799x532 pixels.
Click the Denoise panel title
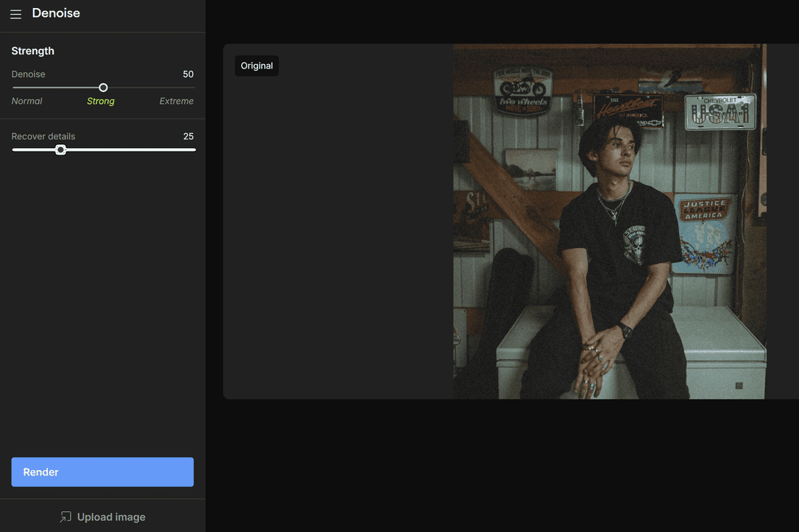[x=56, y=13]
